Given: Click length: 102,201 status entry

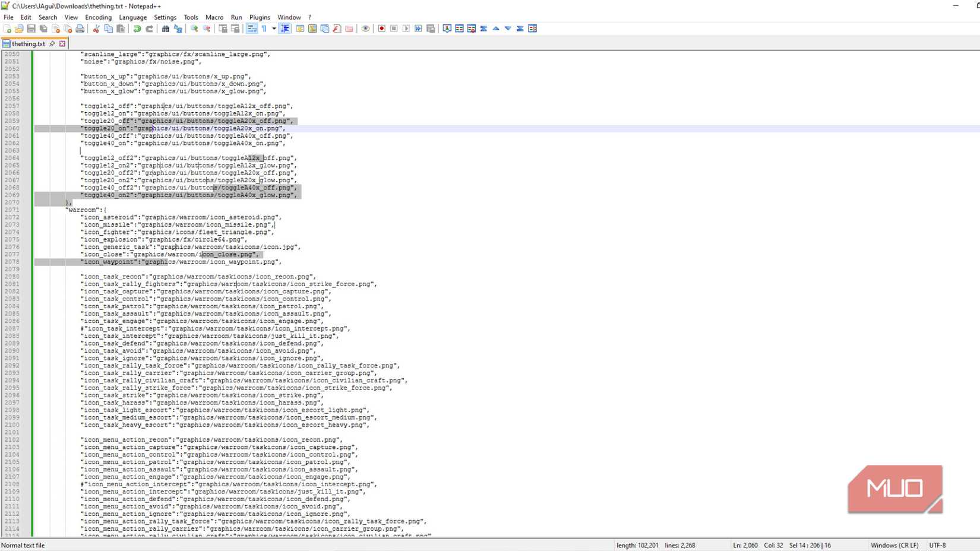Looking at the screenshot, I should point(637,545).
